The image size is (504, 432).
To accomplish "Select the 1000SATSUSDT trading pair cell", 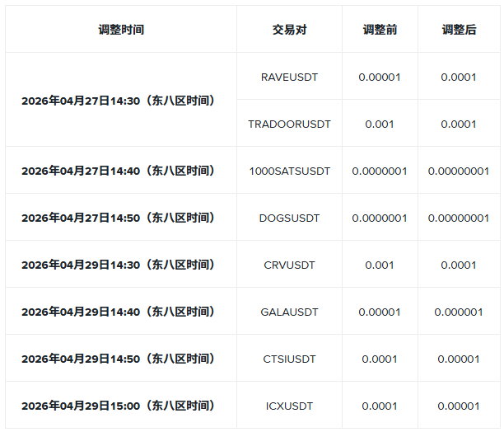I will [x=289, y=171].
